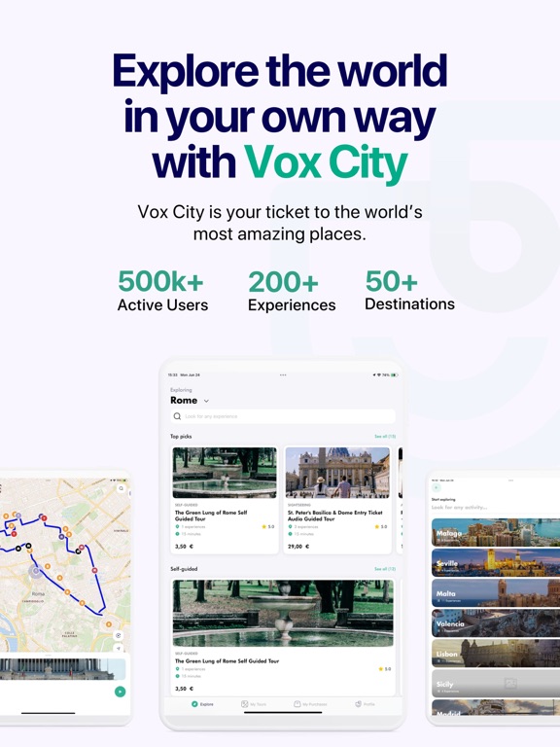Tap the green play button on map screen
Screen dimensions: 560x747
[x=120, y=692]
